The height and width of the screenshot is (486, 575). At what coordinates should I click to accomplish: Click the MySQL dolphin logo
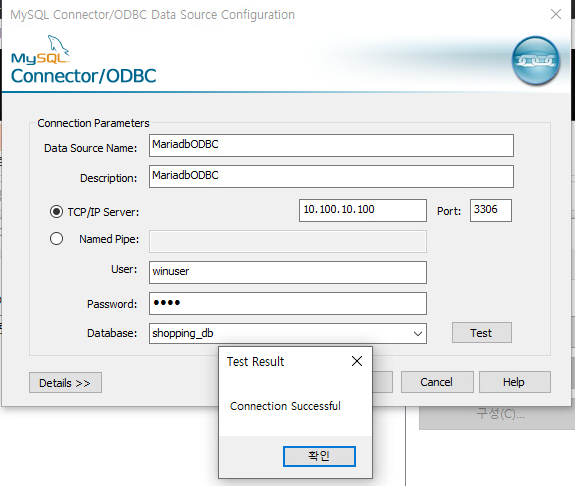tap(58, 45)
